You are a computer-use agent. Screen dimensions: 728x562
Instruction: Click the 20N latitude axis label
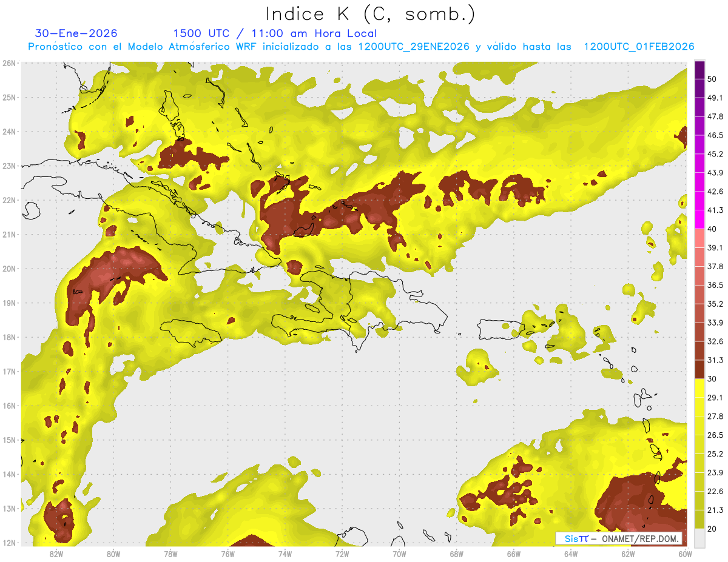(x=8, y=269)
